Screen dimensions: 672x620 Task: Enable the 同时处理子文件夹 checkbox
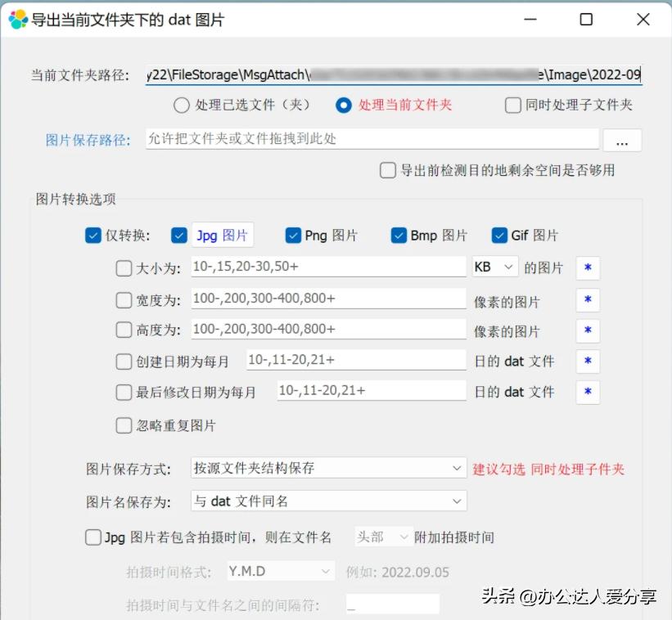coord(512,105)
